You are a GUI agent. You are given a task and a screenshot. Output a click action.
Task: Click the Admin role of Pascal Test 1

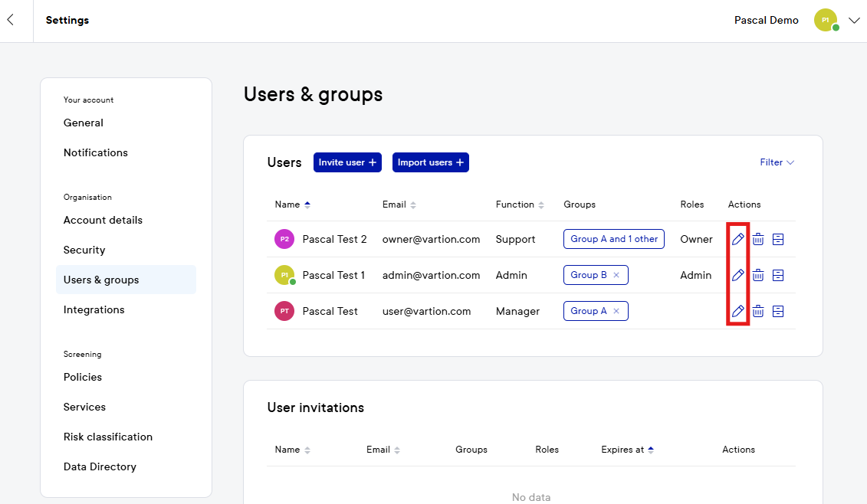[x=695, y=275]
